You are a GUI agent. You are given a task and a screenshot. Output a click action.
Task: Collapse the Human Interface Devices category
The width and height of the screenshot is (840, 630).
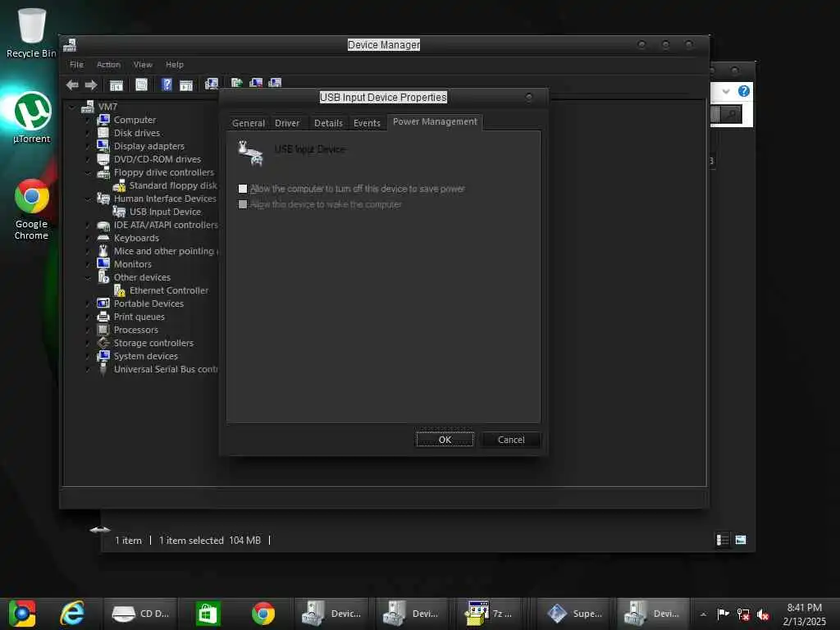[88, 199]
